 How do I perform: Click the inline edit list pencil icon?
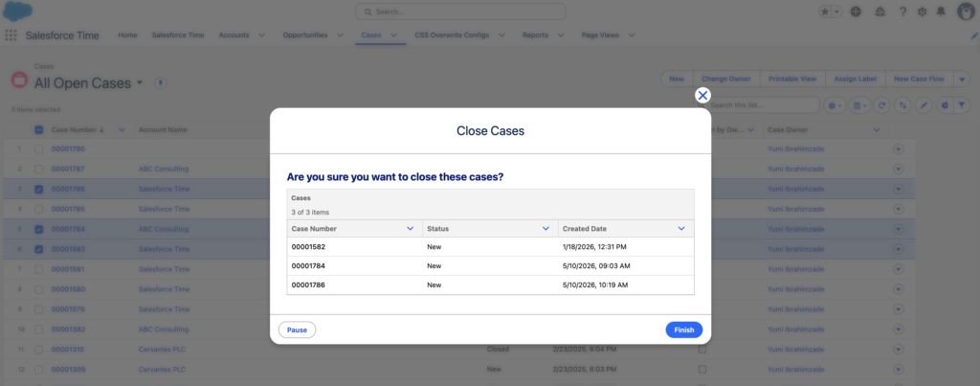(924, 105)
